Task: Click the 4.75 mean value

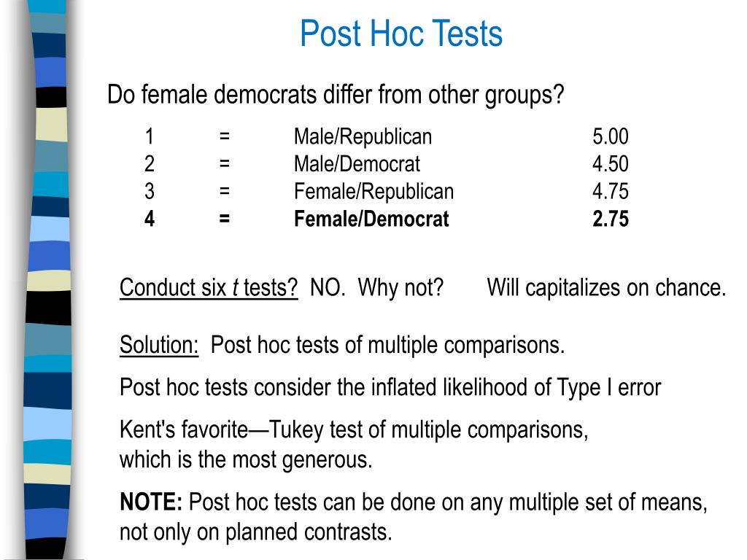Action: coord(611,192)
